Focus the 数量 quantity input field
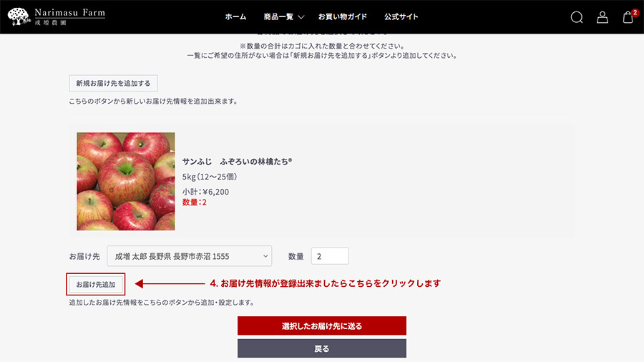644x362 pixels. point(330,256)
